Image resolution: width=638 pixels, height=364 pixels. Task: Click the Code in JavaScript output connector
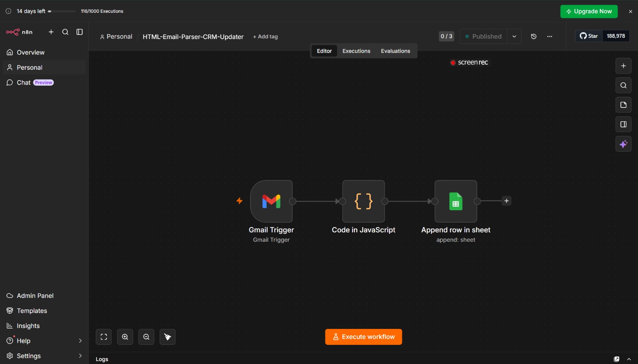pos(385,201)
